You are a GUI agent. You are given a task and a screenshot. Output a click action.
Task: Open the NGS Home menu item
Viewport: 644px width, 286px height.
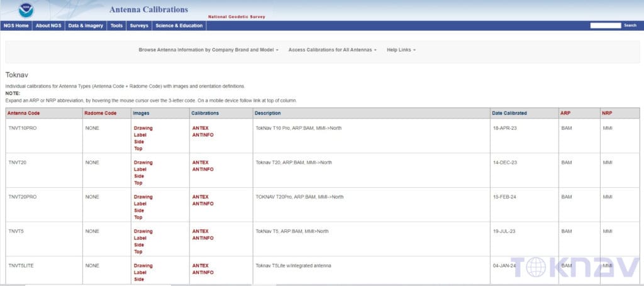coord(16,26)
